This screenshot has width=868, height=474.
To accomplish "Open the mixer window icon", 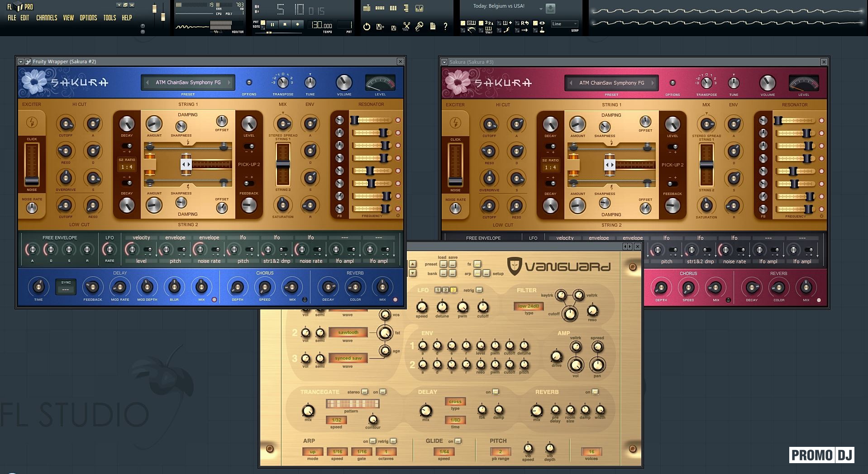I will 419,8.
